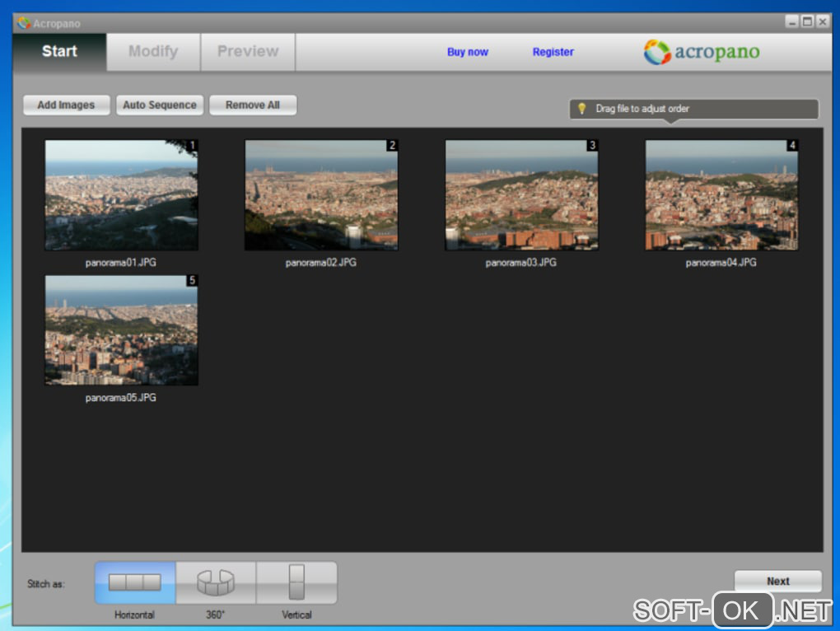Switch to the Start tab
This screenshot has width=840, height=631.
59,51
